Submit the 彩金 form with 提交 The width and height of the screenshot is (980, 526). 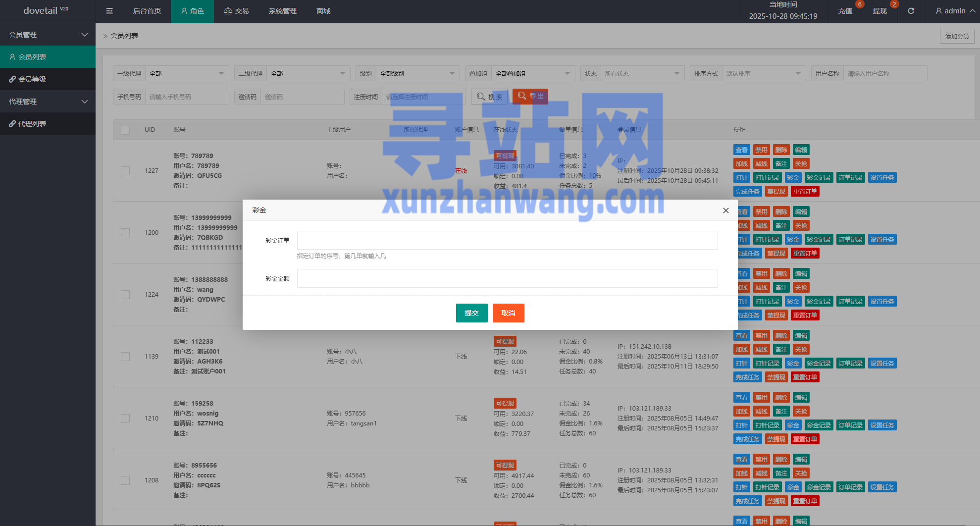pyautogui.click(x=471, y=313)
